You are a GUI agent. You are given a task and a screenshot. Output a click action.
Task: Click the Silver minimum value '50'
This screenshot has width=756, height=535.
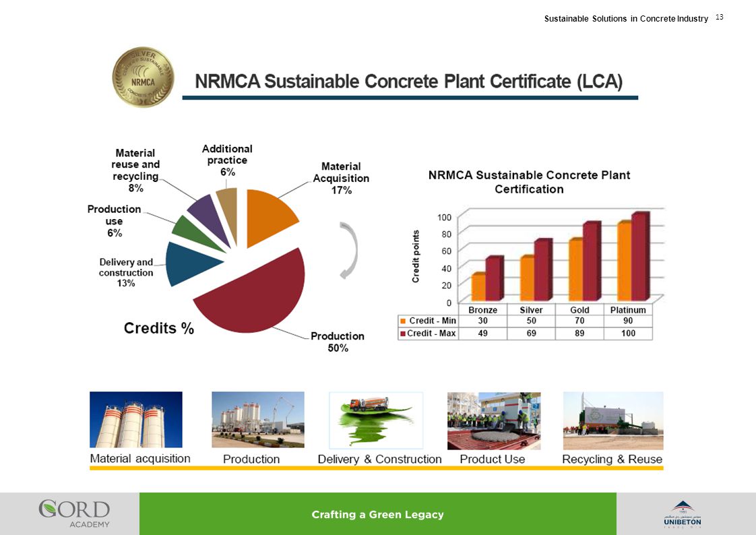[x=532, y=321]
